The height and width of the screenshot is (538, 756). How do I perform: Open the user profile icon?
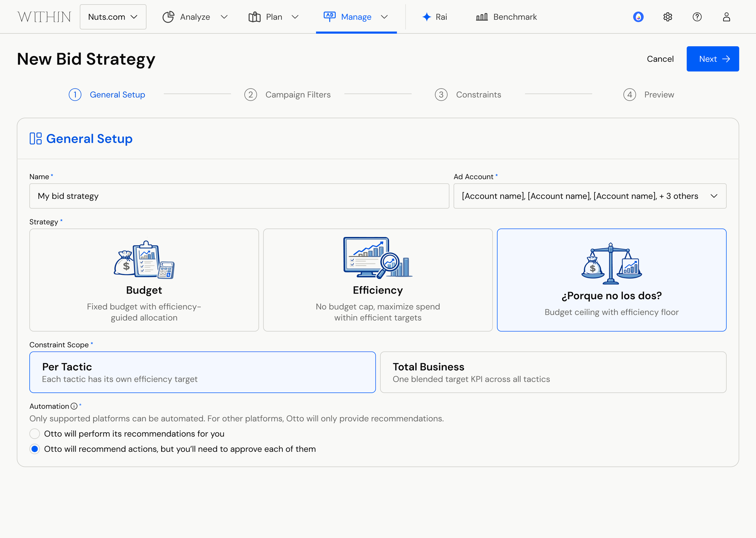(726, 17)
